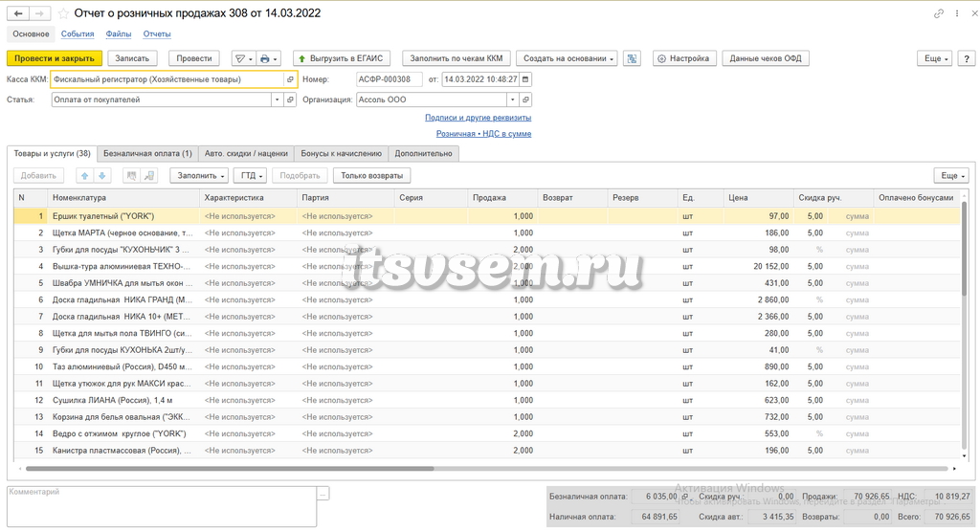Click Выгрузить в ЕГАИС with the green arrow
This screenshot has width=980, height=531.
point(342,58)
